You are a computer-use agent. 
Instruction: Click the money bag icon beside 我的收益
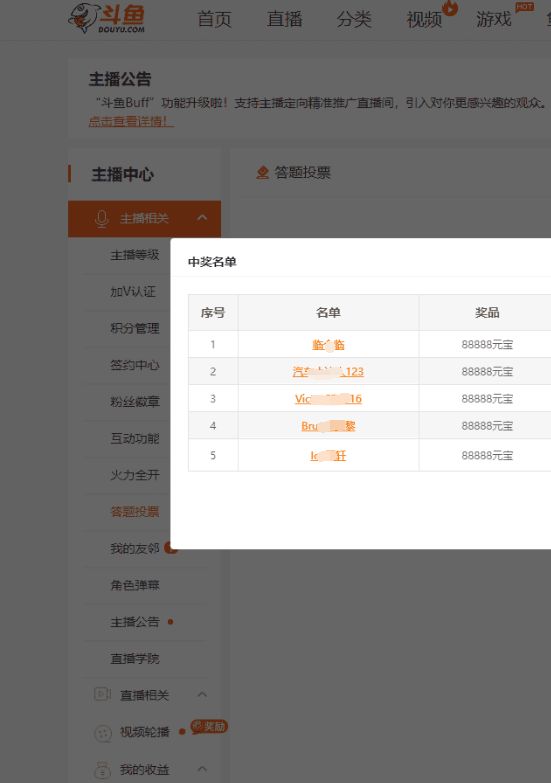pyautogui.click(x=102, y=770)
